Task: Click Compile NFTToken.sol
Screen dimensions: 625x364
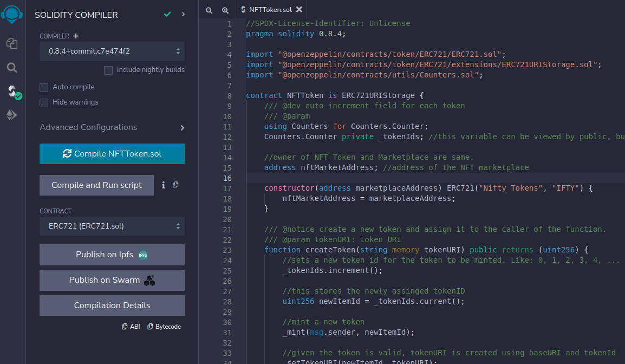Action: 112,154
